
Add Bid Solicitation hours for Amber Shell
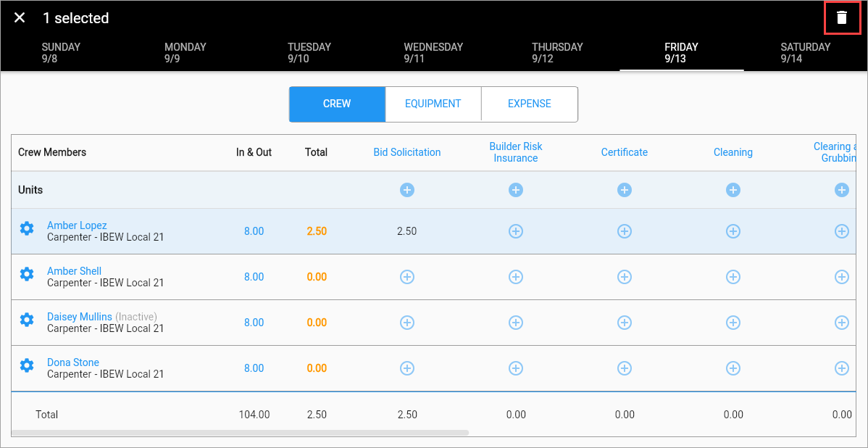point(407,276)
